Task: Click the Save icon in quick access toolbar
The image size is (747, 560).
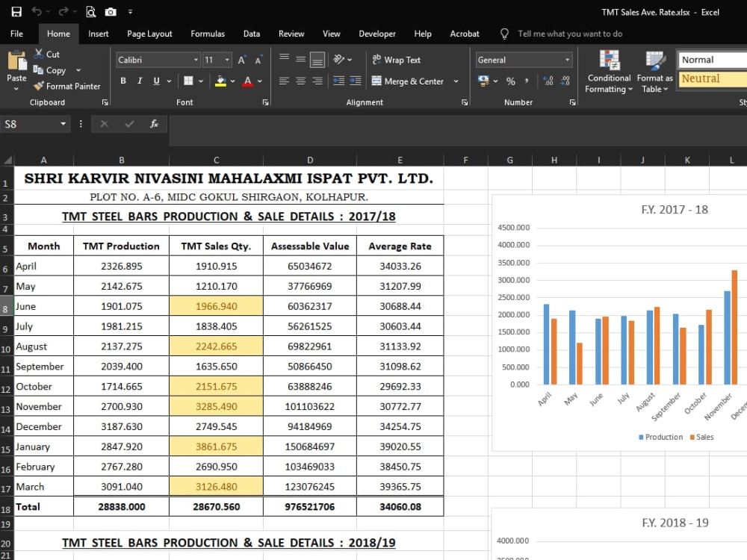Action: point(16,12)
